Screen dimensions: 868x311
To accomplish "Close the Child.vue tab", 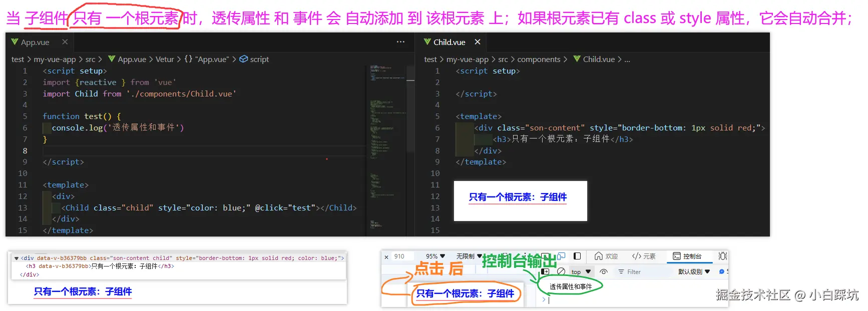I will click(478, 42).
